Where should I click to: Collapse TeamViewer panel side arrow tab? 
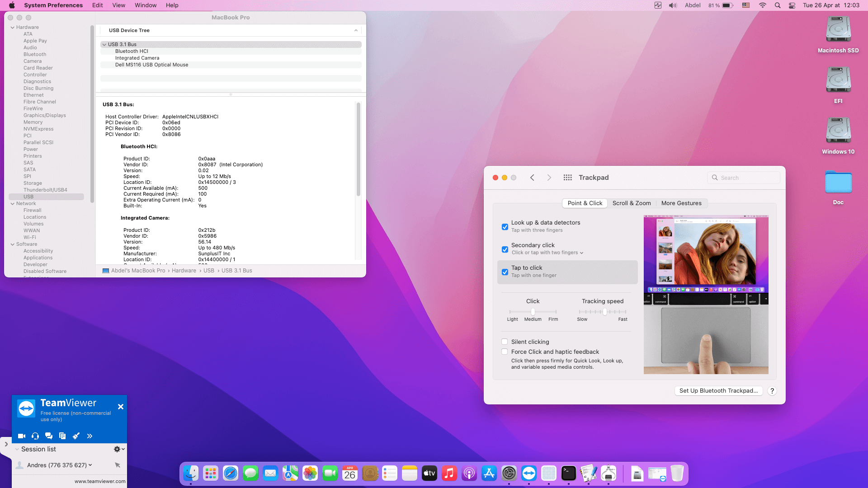pos(6,444)
